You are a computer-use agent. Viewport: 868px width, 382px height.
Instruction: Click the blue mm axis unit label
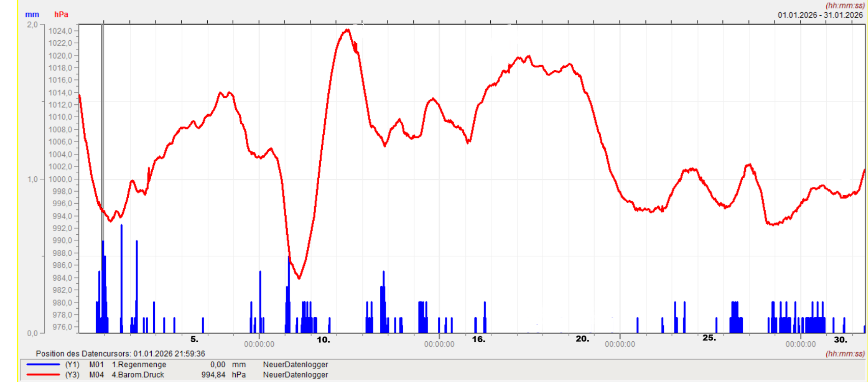[32, 15]
